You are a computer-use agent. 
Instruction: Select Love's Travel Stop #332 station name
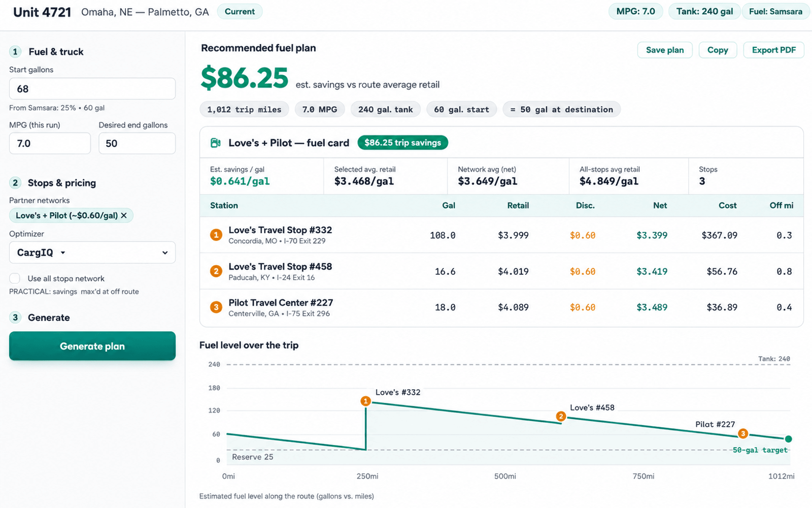pyautogui.click(x=280, y=230)
